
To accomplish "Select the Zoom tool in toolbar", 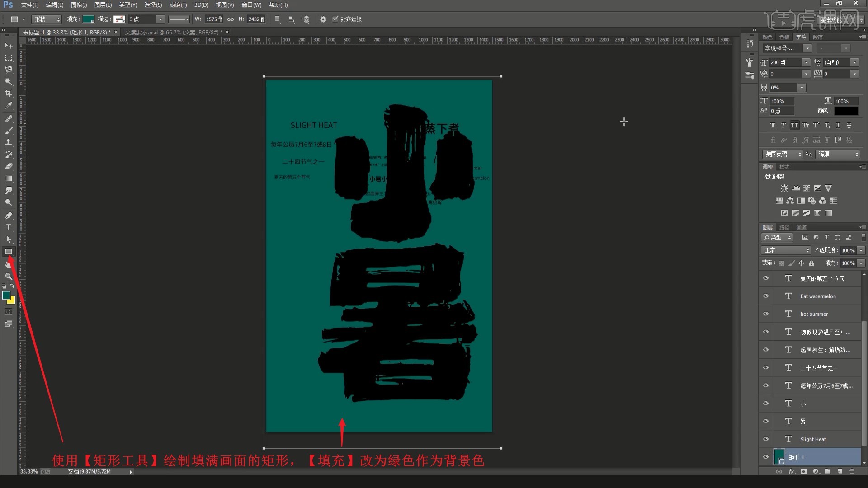I will [9, 276].
